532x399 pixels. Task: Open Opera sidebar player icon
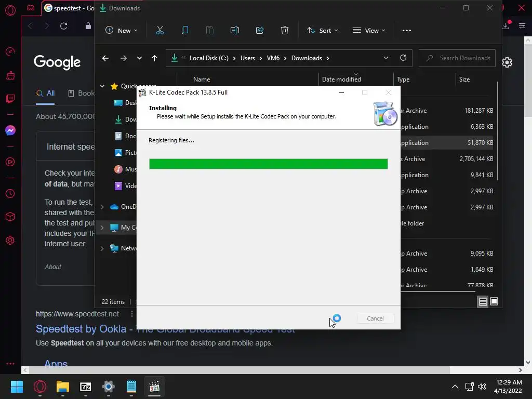[x=10, y=162]
